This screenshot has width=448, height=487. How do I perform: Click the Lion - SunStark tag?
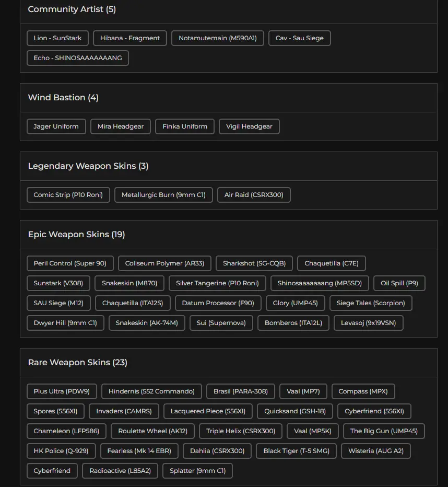[x=57, y=38]
